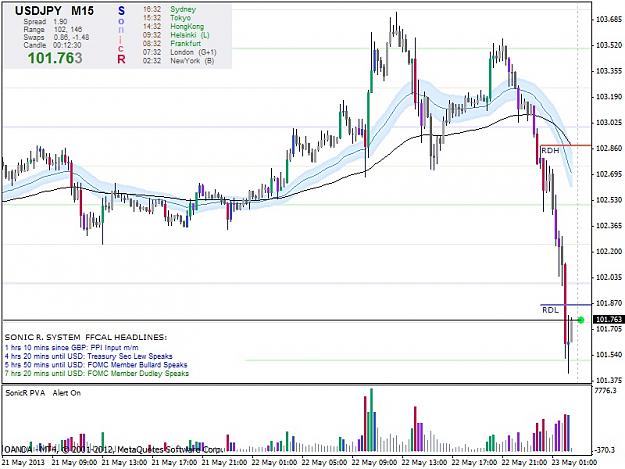Select the Frankfurt session time row
Image resolution: width=625 pixels, height=469 pixels.
click(x=172, y=43)
